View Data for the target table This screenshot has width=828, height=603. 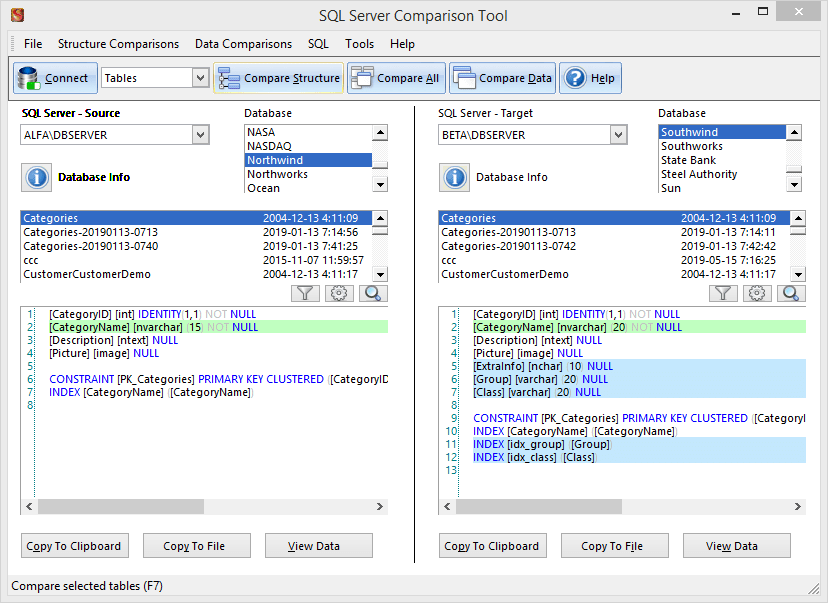point(736,546)
